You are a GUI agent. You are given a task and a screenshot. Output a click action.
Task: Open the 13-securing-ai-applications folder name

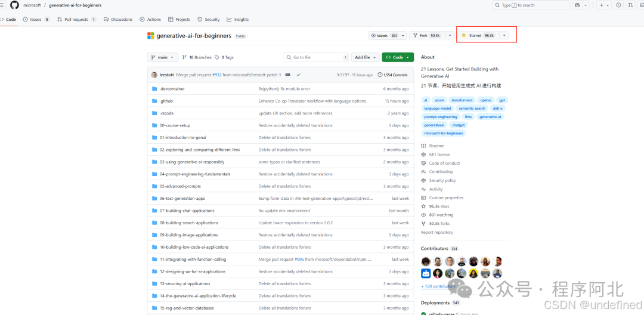(x=185, y=284)
